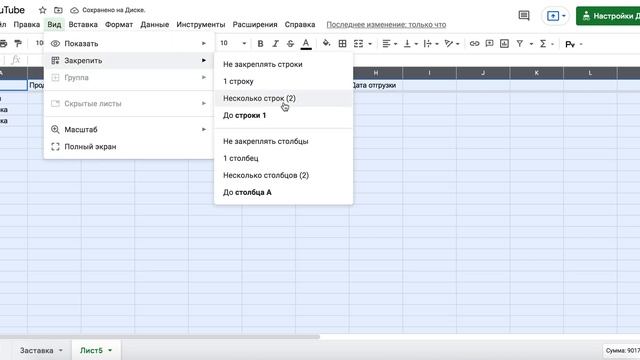This screenshot has width=640, height=360.
Task: Create a filter using funnel icon
Action: click(520, 43)
